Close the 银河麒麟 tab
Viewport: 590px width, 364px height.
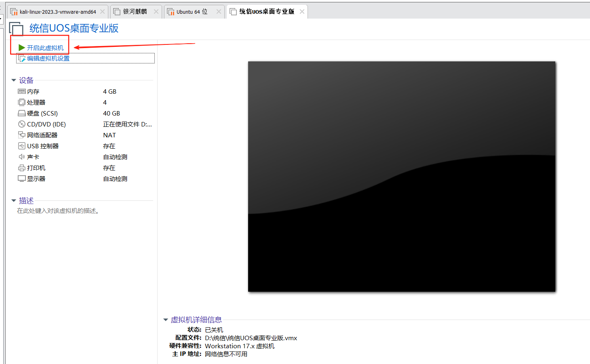[x=156, y=12]
